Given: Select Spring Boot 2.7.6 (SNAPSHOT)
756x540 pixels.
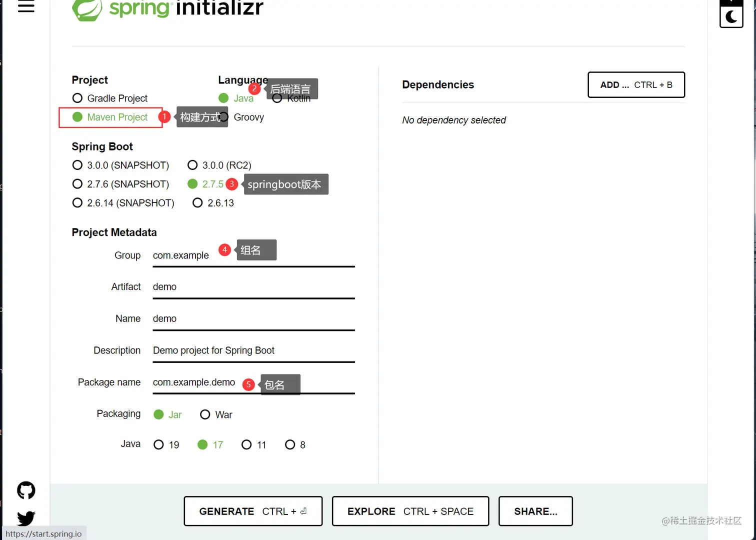Looking at the screenshot, I should 120,184.
